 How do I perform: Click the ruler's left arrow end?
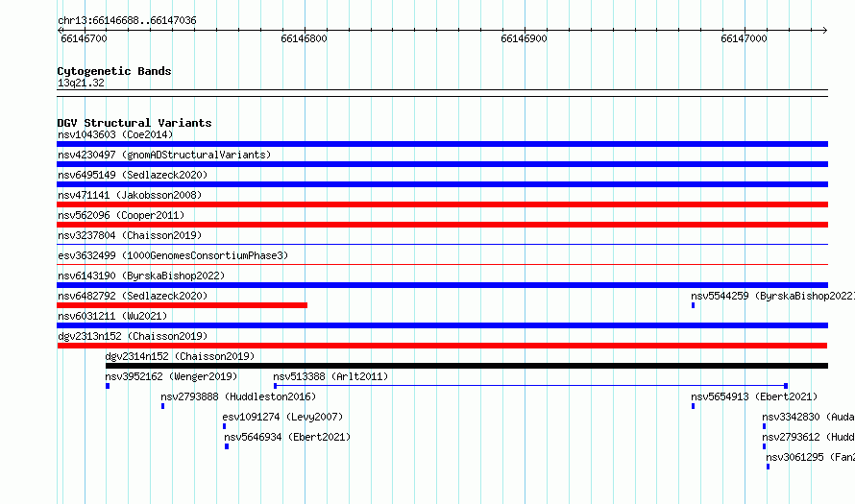60,30
